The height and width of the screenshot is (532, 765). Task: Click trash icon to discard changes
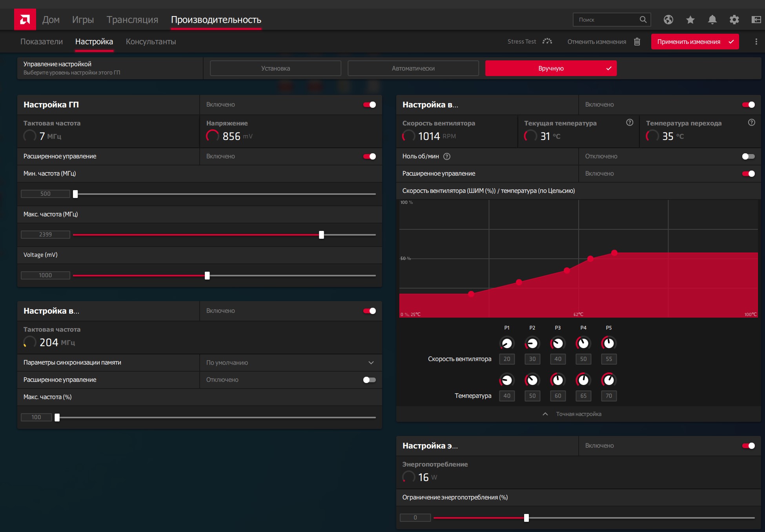click(x=637, y=42)
